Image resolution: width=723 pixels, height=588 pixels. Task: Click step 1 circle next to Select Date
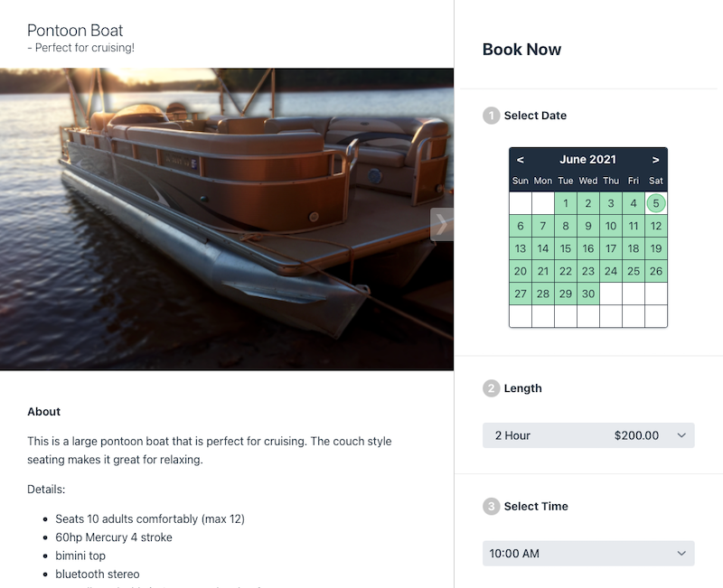coord(491,116)
